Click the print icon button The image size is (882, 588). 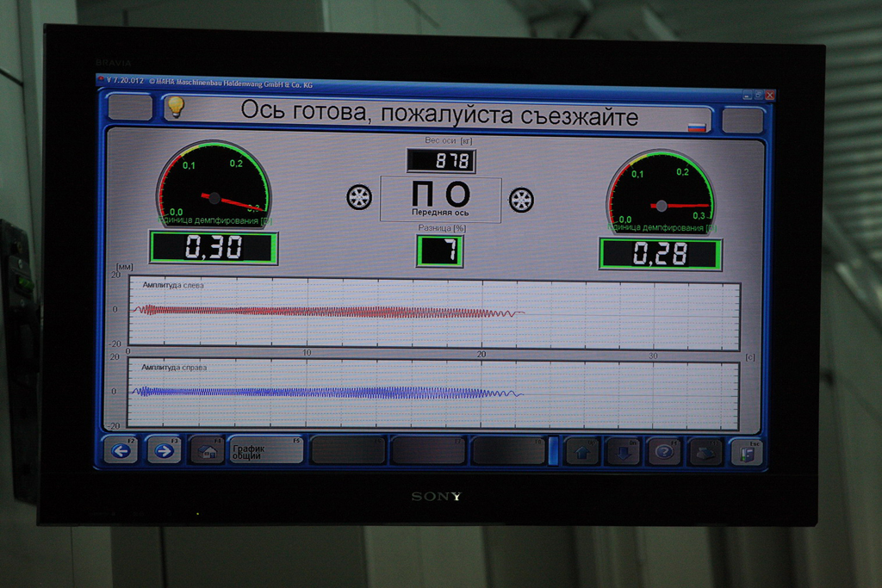tap(705, 452)
